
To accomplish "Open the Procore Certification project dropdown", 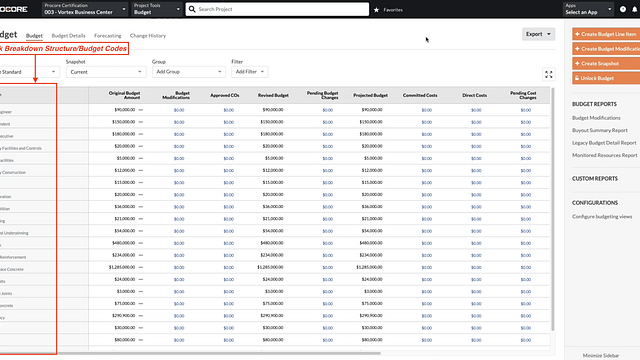I will point(84,9).
